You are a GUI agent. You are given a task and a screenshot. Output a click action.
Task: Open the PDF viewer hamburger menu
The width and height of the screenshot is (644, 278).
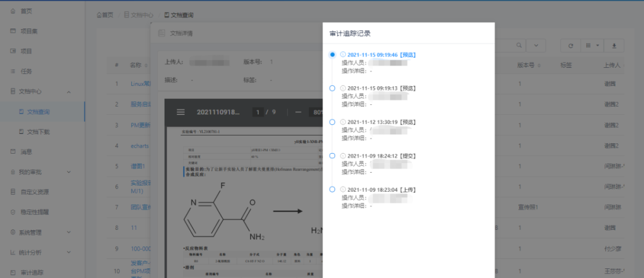pos(181,112)
